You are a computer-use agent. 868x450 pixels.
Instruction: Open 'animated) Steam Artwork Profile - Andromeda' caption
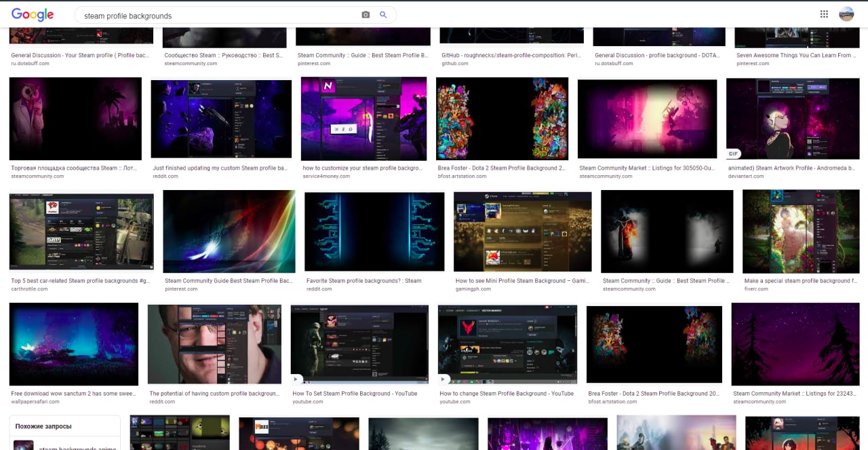(x=791, y=168)
